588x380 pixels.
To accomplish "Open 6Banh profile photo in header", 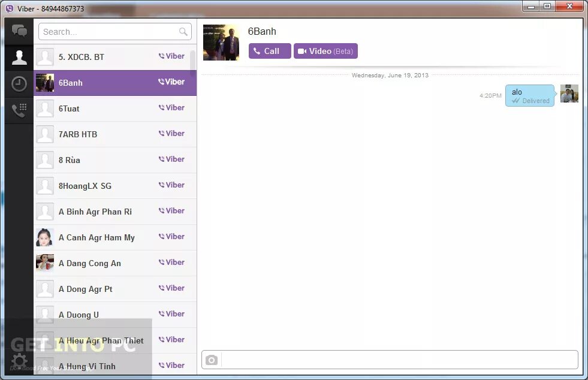I will [221, 43].
